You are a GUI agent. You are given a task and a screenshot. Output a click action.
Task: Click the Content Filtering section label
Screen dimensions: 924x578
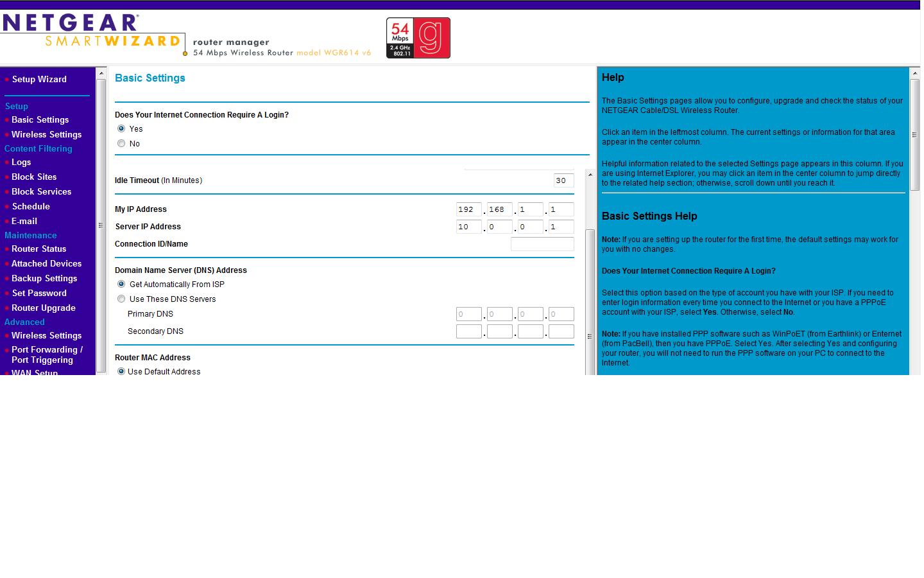pyautogui.click(x=38, y=148)
